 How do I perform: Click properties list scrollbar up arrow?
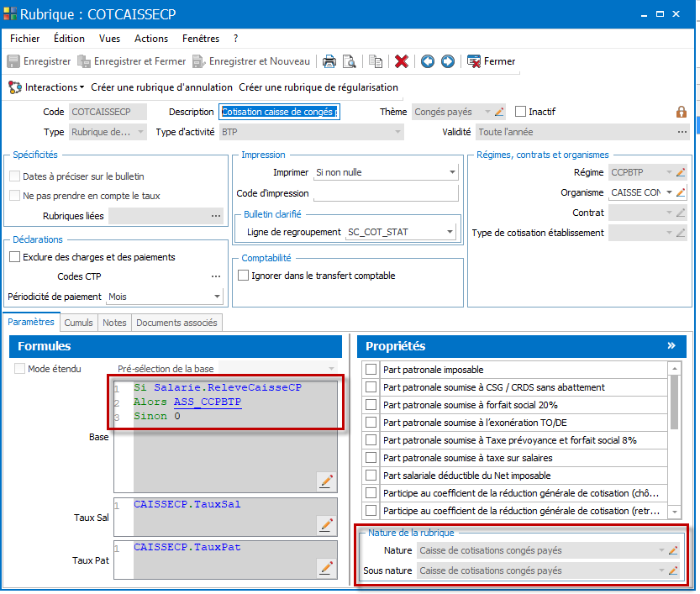[x=675, y=369]
